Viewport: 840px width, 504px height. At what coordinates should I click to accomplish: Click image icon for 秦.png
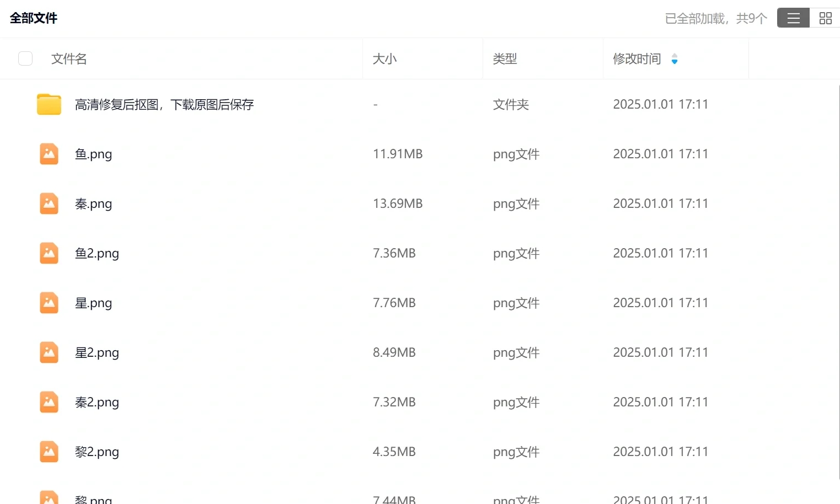49,203
